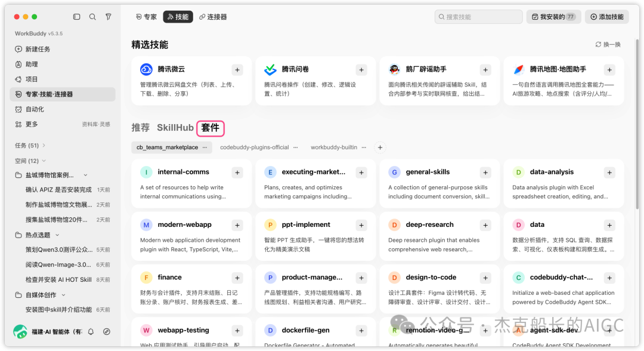
Task: Open cb_teams_marketplace options ellipsis
Action: point(205,147)
